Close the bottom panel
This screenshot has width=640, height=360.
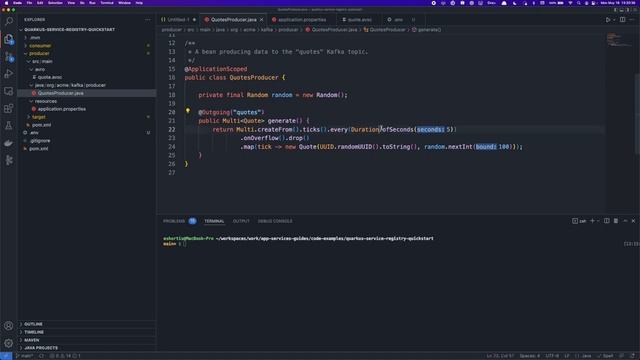pyautogui.click(x=633, y=221)
